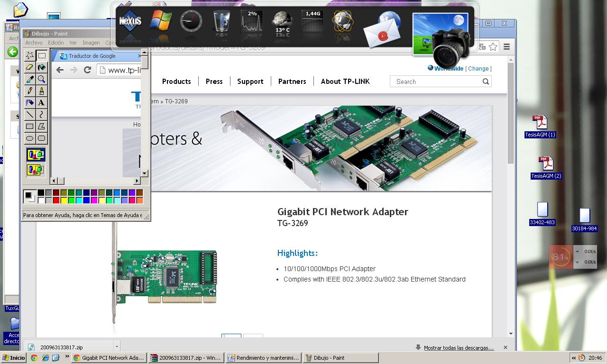Viewport: 607px width, 364px height.
Task: Select the 30184-984 desktop file icon
Action: point(584,220)
